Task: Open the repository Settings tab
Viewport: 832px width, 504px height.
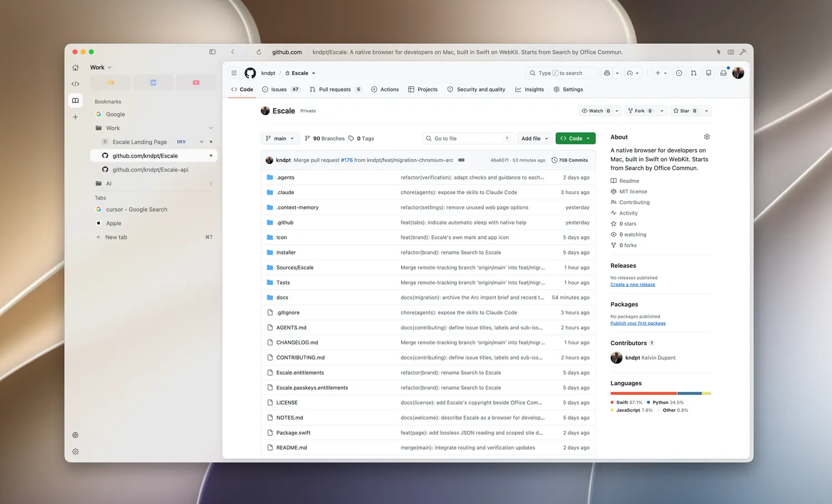Action: point(569,89)
